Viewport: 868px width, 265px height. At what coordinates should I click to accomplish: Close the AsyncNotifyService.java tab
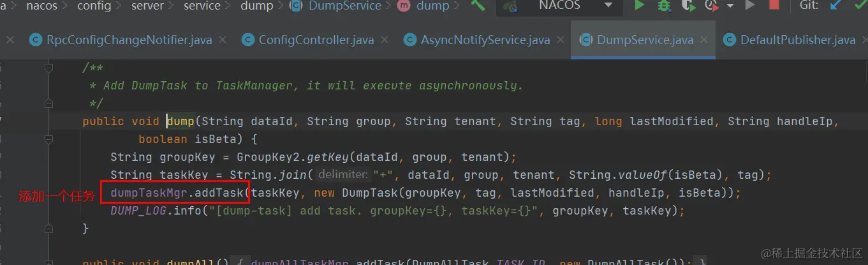tap(561, 40)
